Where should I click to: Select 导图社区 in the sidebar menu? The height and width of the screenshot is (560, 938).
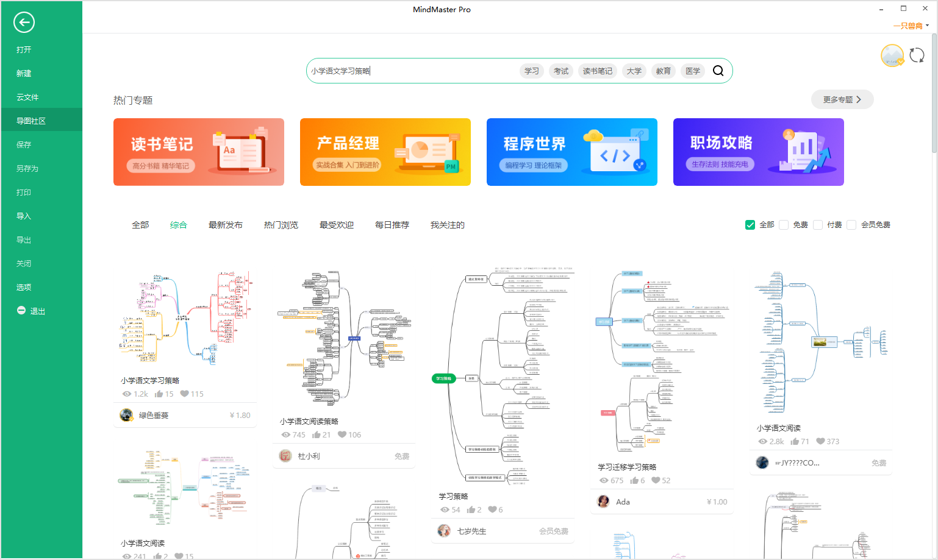(x=41, y=121)
